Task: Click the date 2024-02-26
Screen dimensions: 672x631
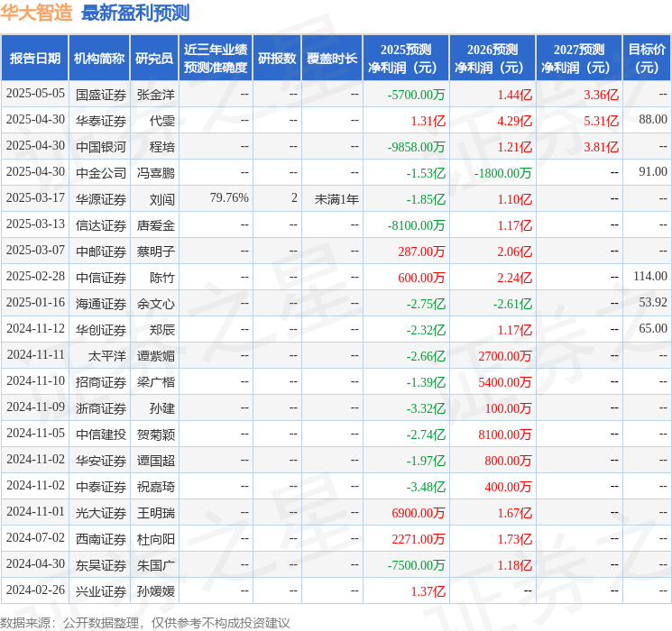Action: coord(35,590)
